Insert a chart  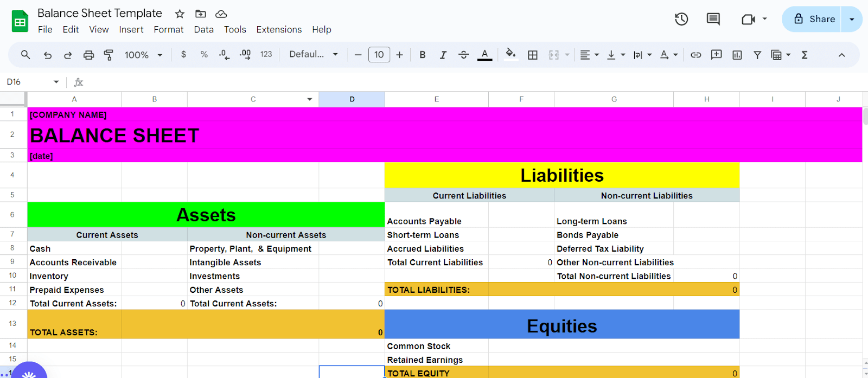737,55
